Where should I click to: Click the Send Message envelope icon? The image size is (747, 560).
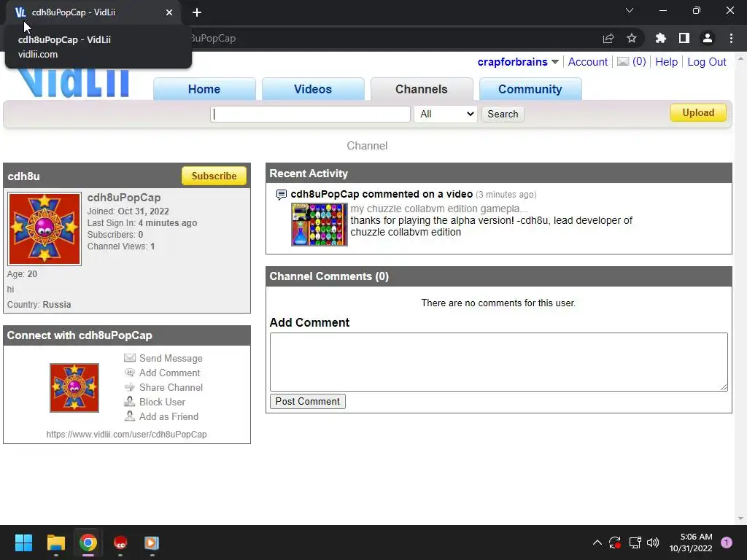coord(130,357)
